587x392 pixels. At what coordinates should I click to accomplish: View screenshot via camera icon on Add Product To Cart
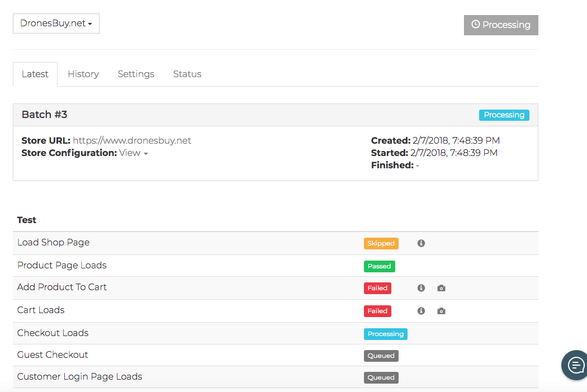point(441,287)
